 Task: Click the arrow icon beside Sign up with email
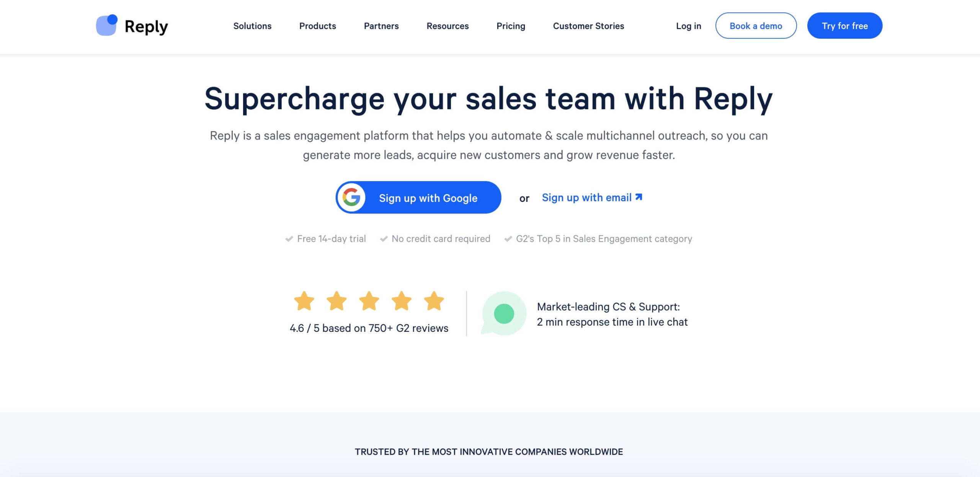coord(639,197)
